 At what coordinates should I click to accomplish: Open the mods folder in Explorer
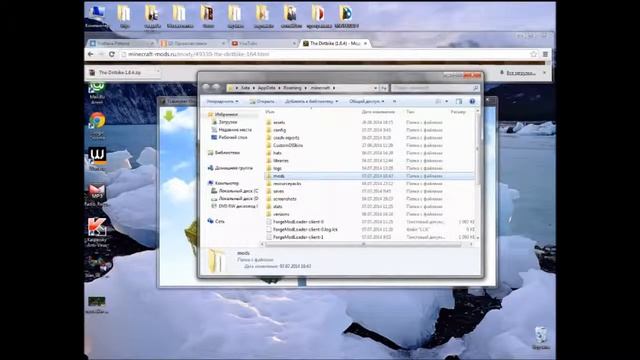(x=279, y=176)
